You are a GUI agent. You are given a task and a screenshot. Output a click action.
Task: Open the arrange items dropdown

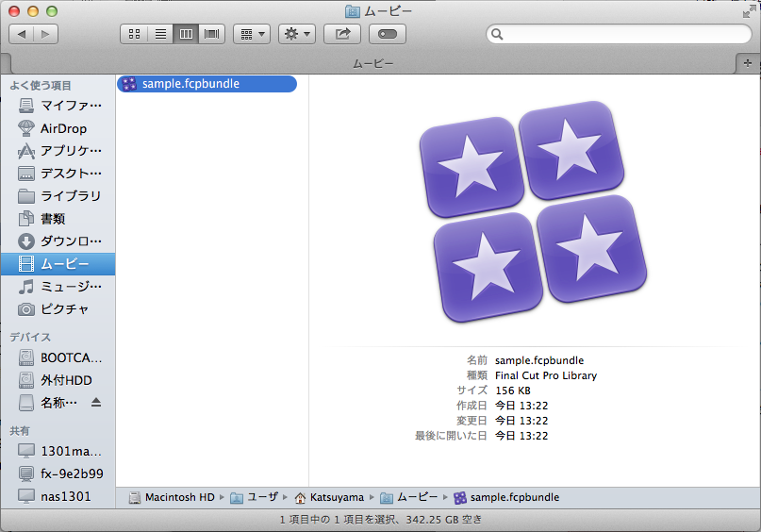click(x=251, y=34)
